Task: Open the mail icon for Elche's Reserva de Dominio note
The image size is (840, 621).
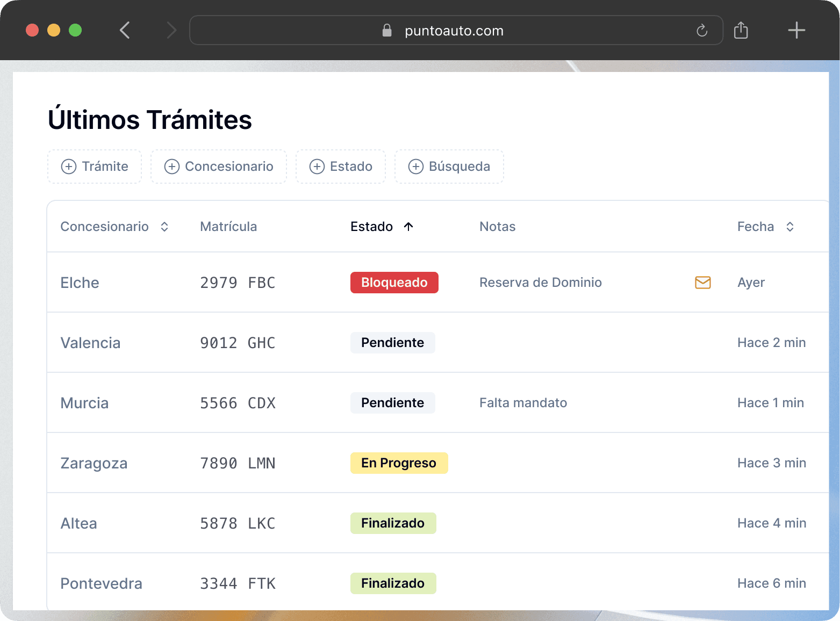Action: tap(702, 282)
